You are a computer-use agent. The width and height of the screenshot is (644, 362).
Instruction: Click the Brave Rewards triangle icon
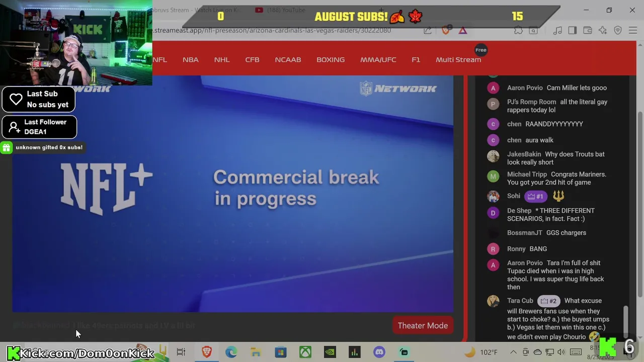coord(462,31)
